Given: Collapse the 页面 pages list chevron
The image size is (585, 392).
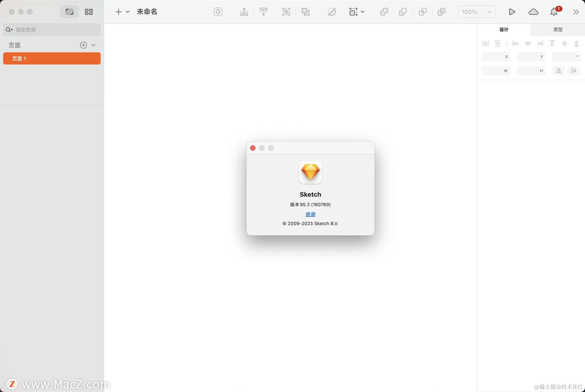Looking at the screenshot, I should pyautogui.click(x=94, y=45).
